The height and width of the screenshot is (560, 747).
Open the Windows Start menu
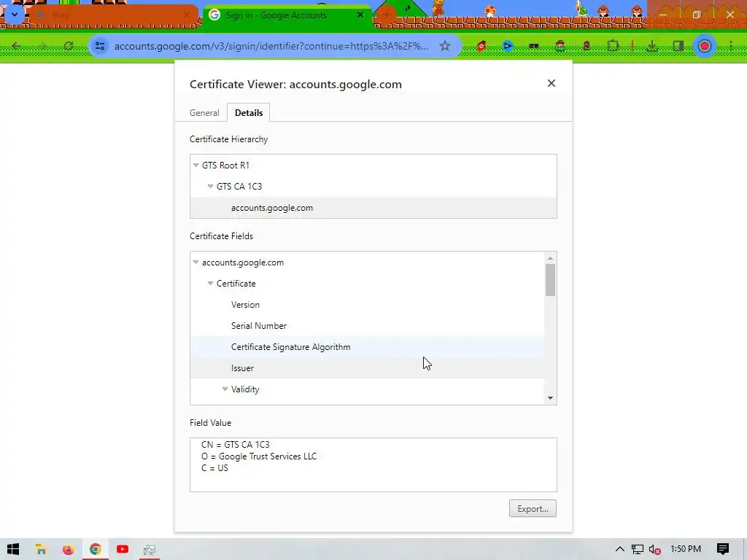[13, 550]
